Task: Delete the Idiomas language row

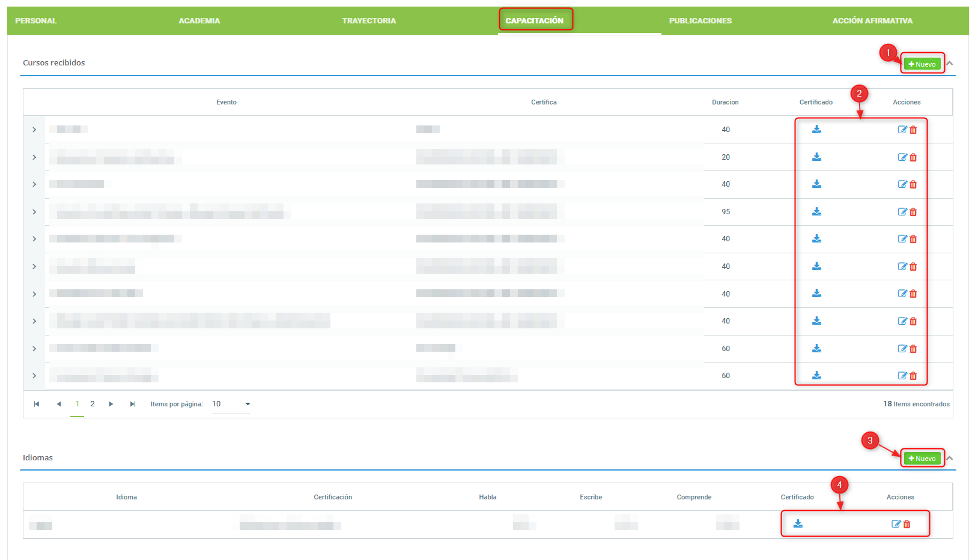Action: (907, 524)
